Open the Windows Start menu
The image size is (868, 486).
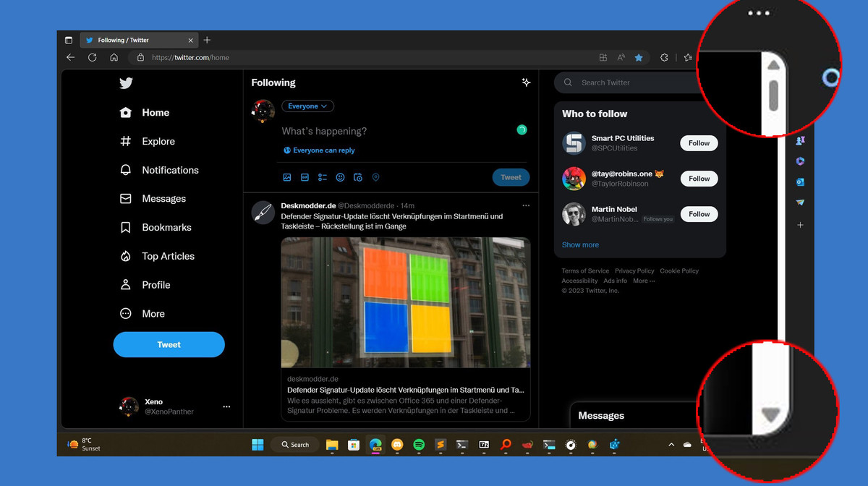pyautogui.click(x=258, y=445)
